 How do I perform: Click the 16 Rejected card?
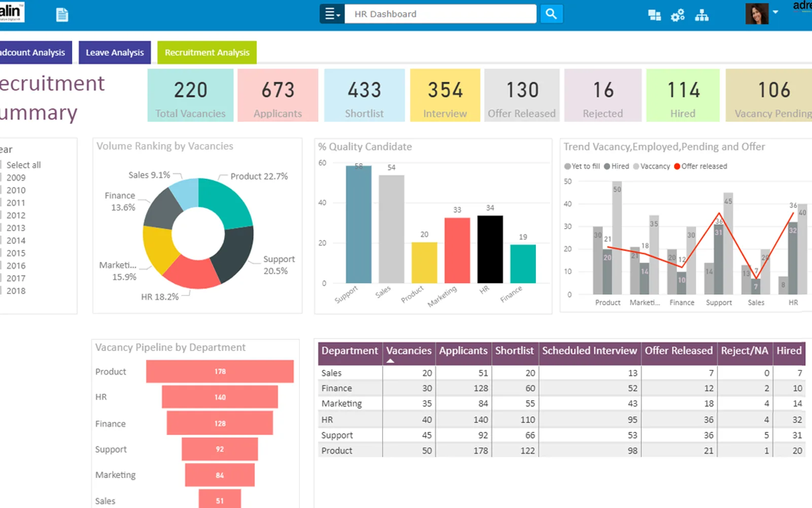point(603,95)
